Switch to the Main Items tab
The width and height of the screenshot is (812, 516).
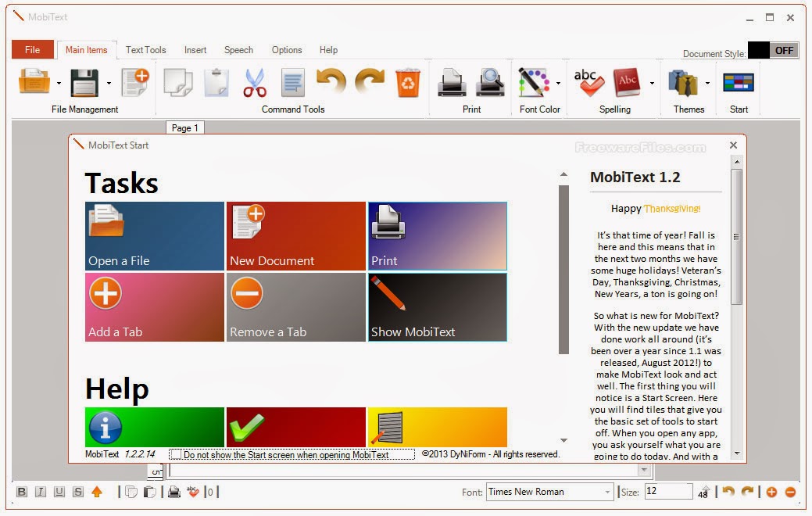[87, 50]
